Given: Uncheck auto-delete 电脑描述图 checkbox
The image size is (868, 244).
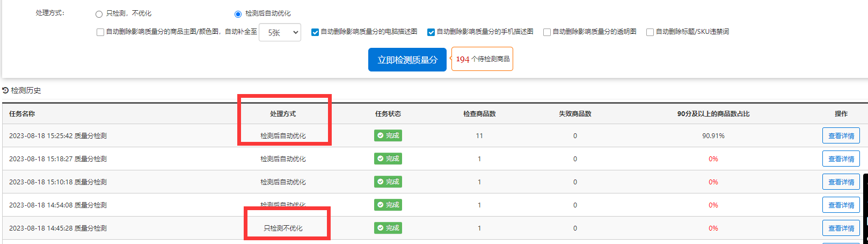Looking at the screenshot, I should coord(315,32).
